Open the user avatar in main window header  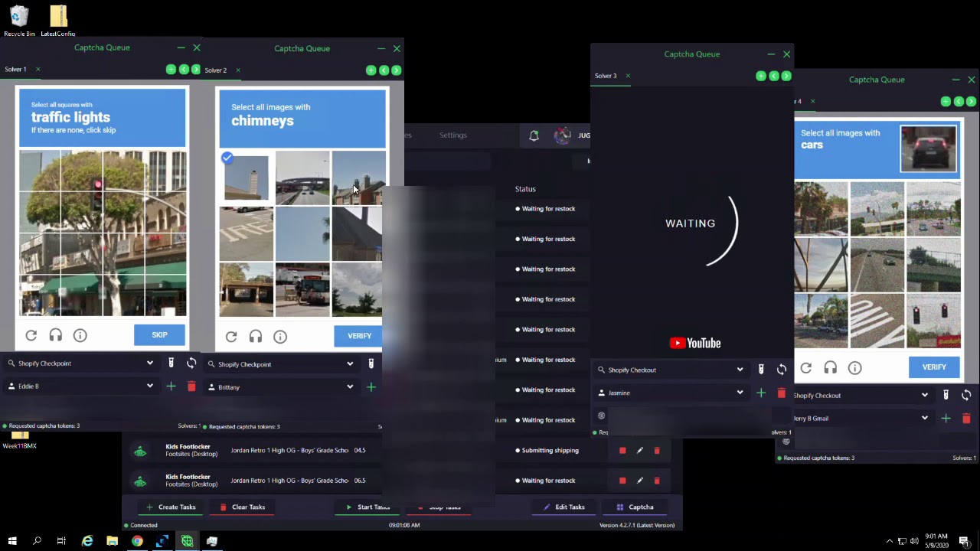click(x=563, y=135)
